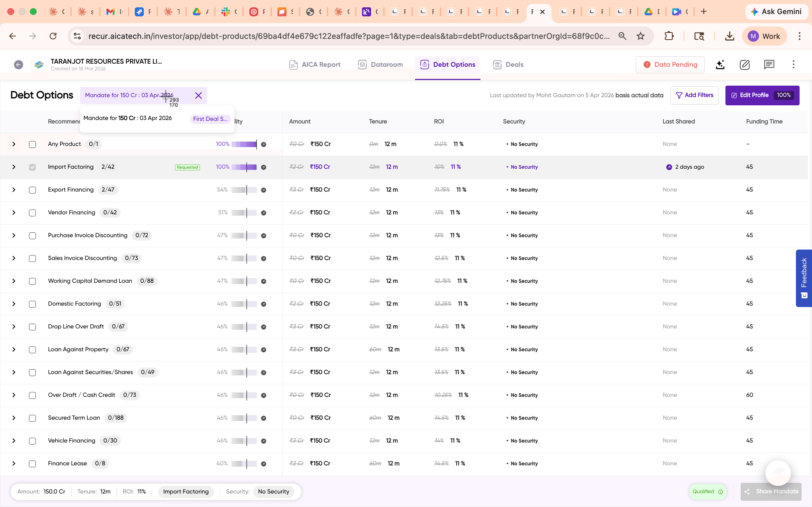812x507 pixels.
Task: Open the three-dot overflow menu in header
Action: click(x=793, y=64)
